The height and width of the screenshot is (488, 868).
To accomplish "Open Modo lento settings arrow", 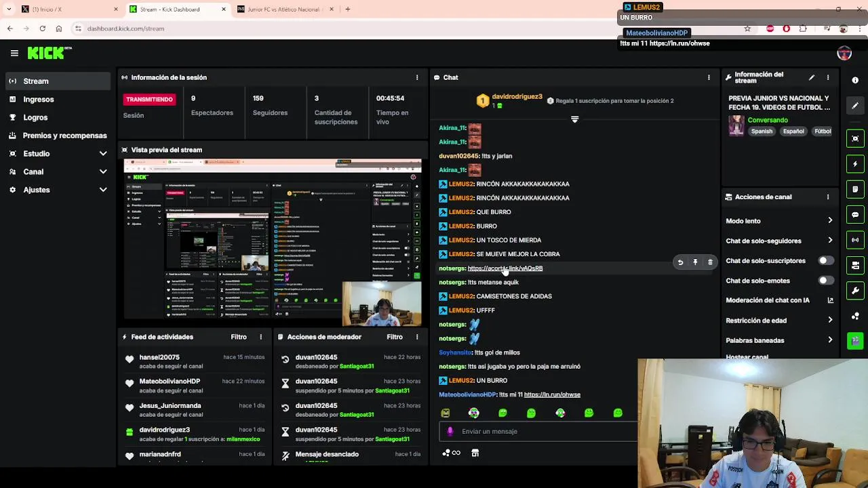I will click(830, 221).
